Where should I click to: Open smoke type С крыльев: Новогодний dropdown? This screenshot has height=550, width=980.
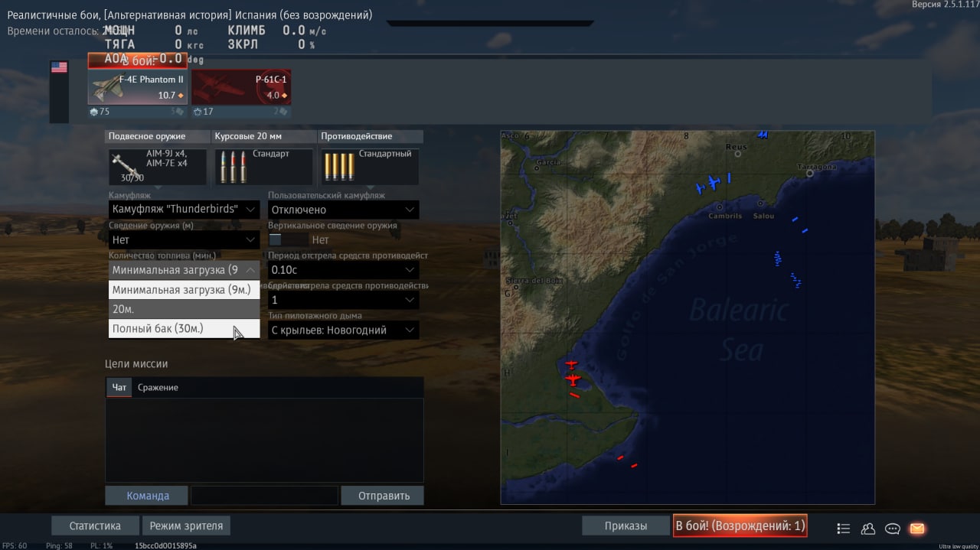tap(343, 330)
